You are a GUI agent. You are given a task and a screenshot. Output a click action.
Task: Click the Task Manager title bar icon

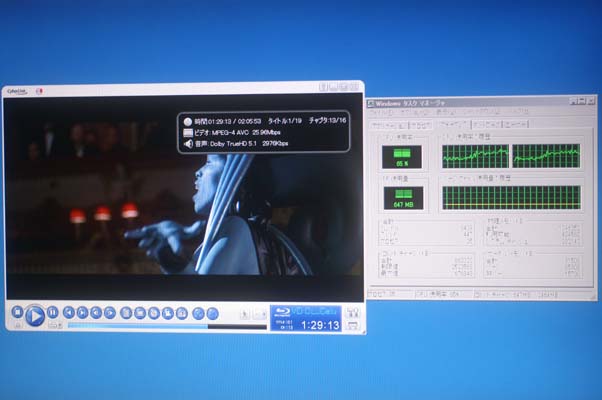(371, 103)
